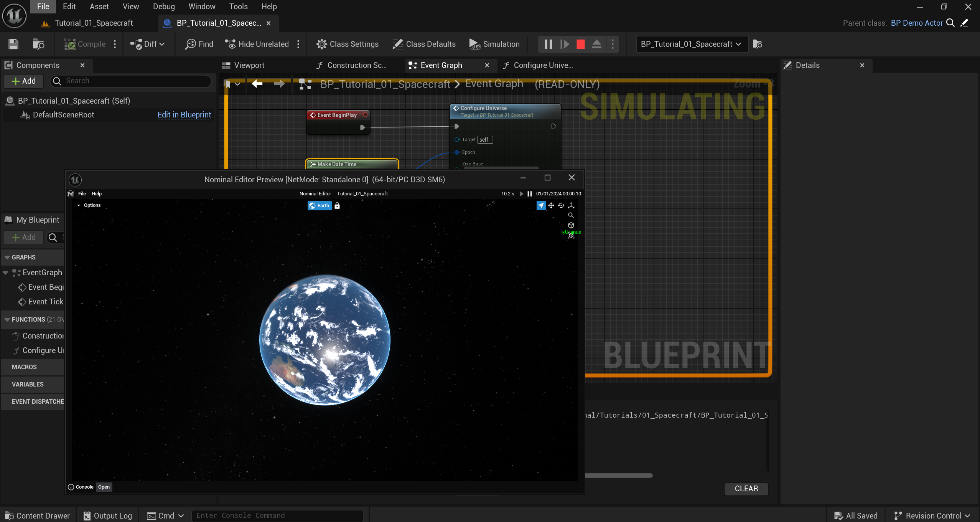980x522 pixels.
Task: Click the Stop simulation red square
Action: [580, 44]
